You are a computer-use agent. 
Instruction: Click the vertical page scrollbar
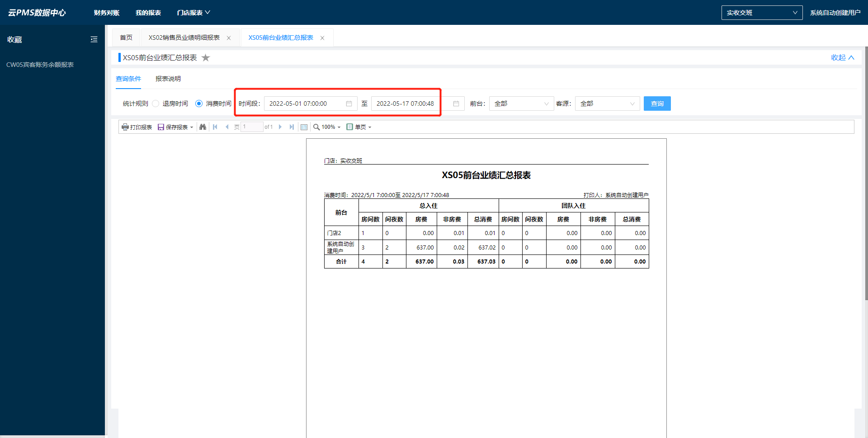coord(866,174)
